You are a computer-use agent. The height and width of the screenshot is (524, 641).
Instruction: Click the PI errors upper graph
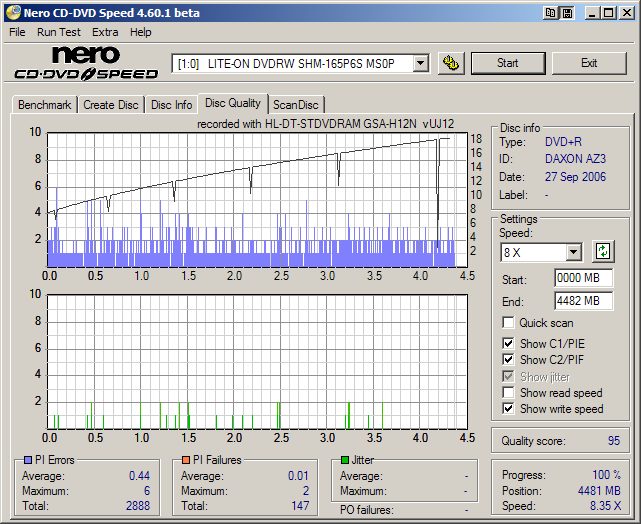257,199
